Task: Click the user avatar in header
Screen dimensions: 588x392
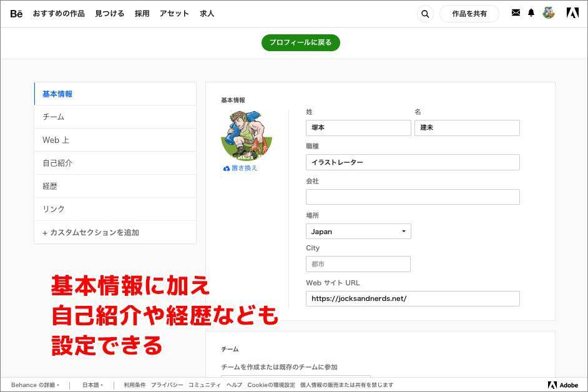Action: 549,12
